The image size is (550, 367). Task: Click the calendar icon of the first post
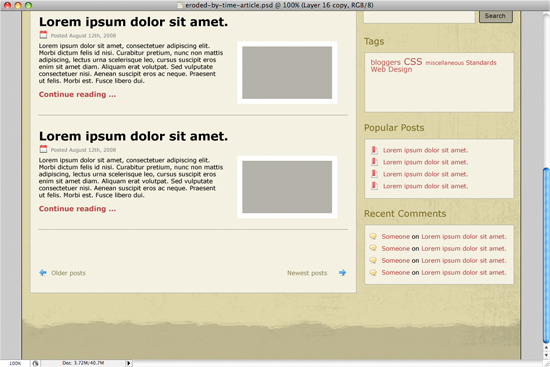point(43,35)
